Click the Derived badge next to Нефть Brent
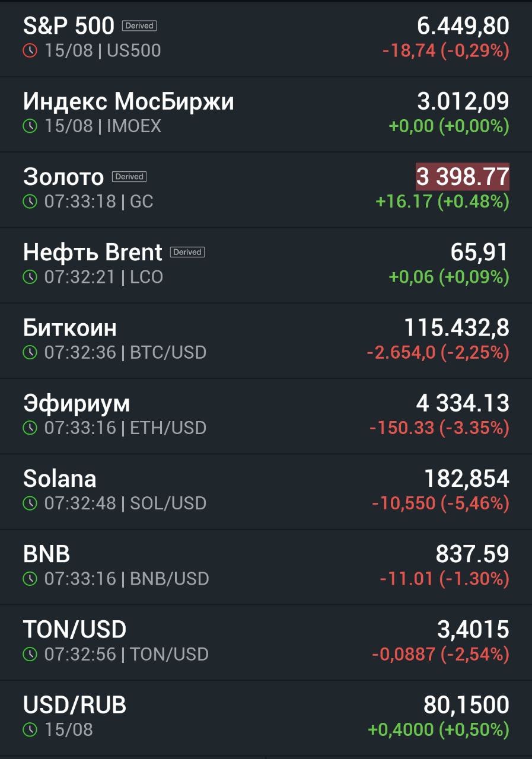The width and height of the screenshot is (532, 759). (187, 252)
